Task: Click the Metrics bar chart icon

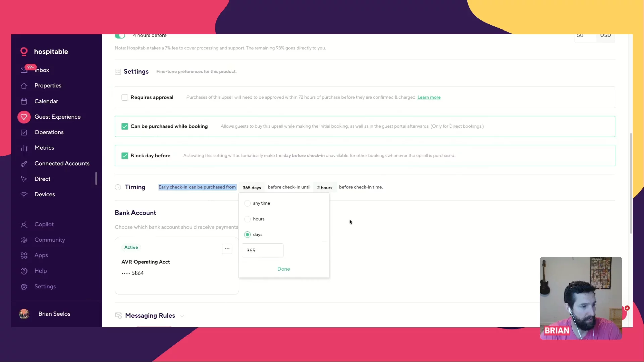Action: point(24,148)
